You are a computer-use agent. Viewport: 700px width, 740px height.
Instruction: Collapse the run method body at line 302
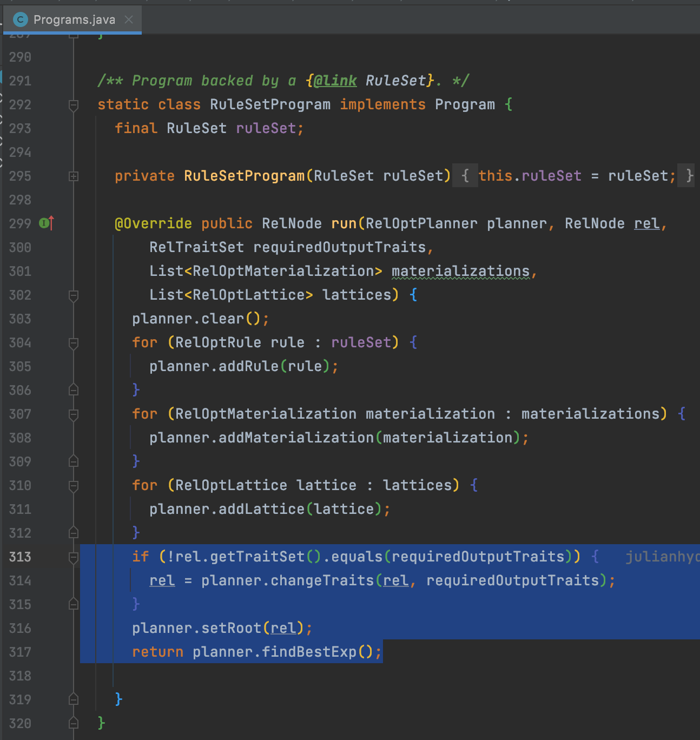tap(74, 295)
